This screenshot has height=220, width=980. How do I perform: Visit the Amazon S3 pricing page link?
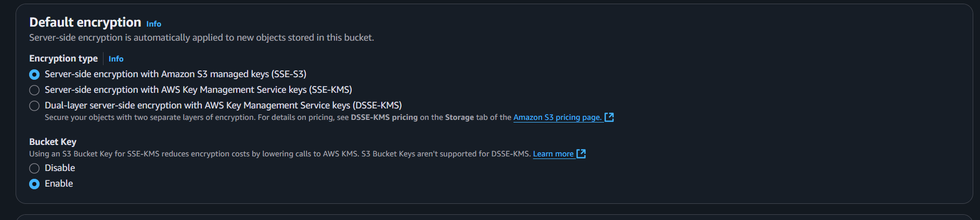[x=558, y=117]
